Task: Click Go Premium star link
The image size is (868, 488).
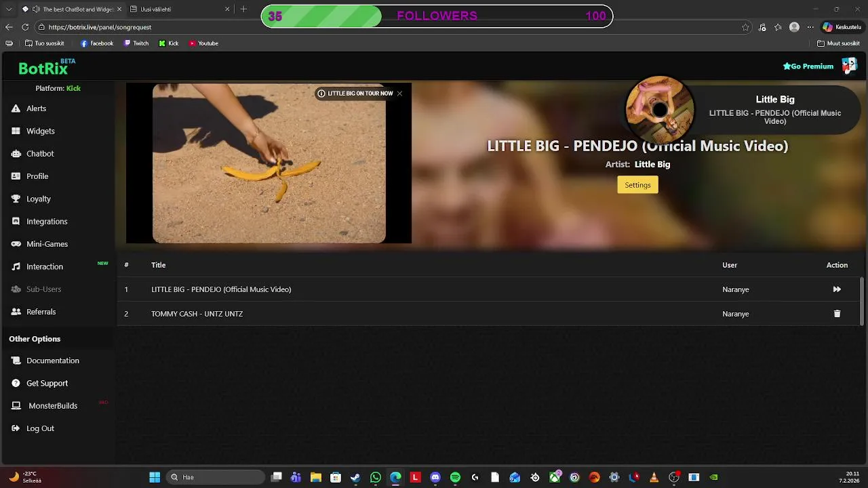Action: point(808,66)
